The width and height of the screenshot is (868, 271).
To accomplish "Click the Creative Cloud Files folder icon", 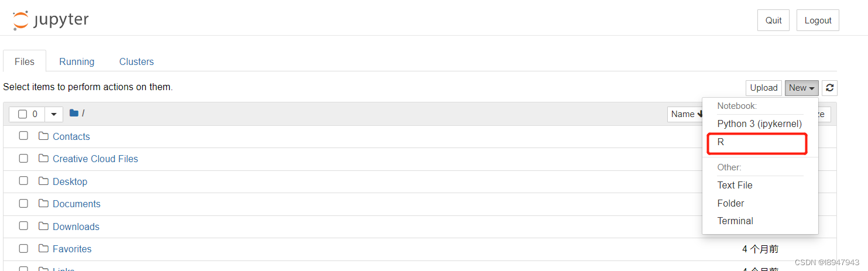I will click(x=43, y=159).
